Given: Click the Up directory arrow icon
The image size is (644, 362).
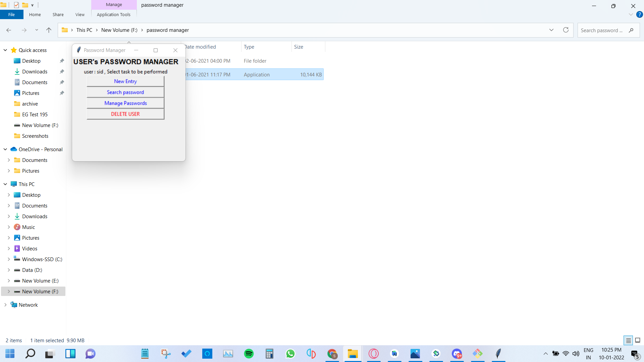Looking at the screenshot, I should tap(49, 30).
